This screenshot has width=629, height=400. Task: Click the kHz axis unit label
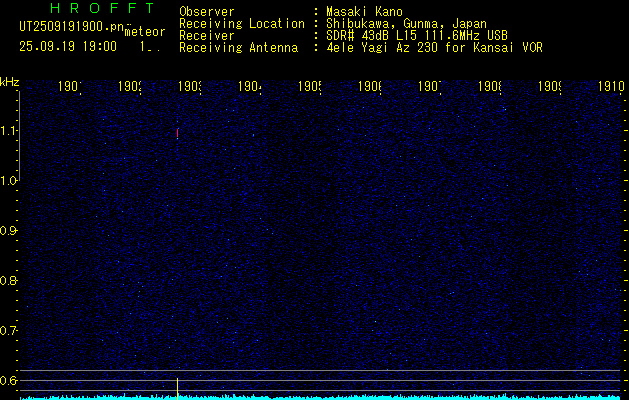(10, 81)
